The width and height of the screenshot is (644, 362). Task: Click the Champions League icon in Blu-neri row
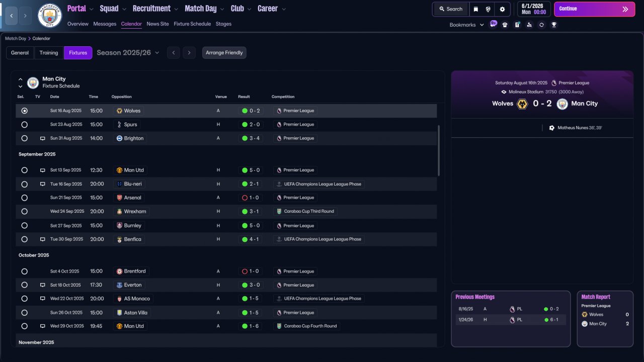279,184
